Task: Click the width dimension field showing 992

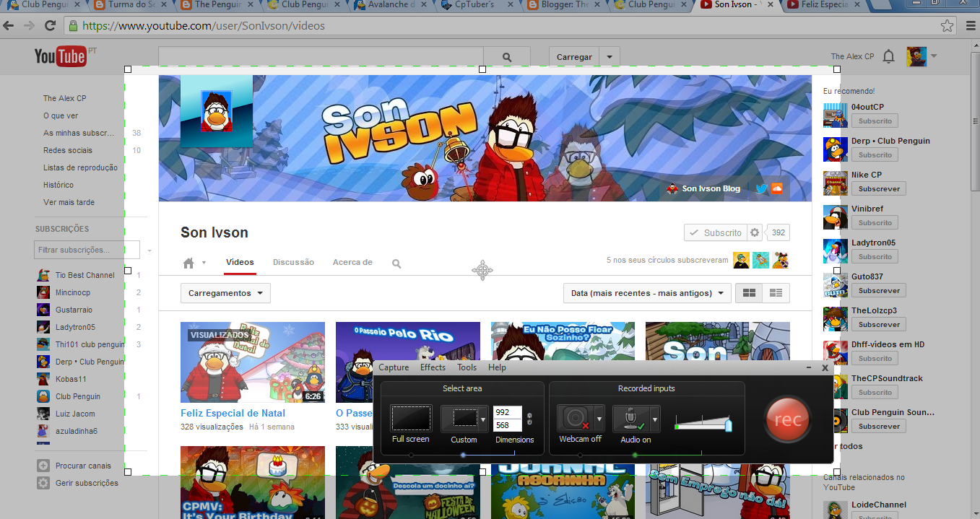Action: pyautogui.click(x=507, y=412)
